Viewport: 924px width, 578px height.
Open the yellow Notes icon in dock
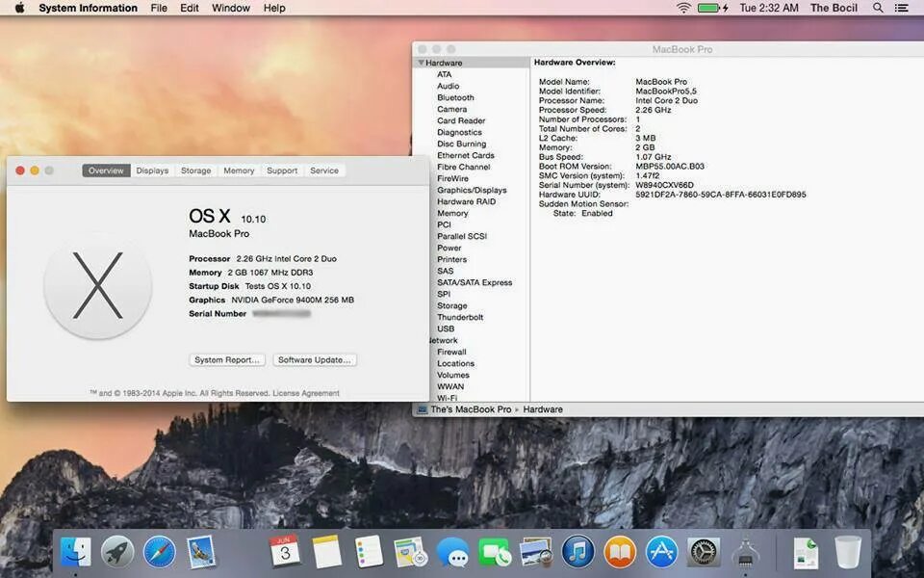pyautogui.click(x=326, y=552)
